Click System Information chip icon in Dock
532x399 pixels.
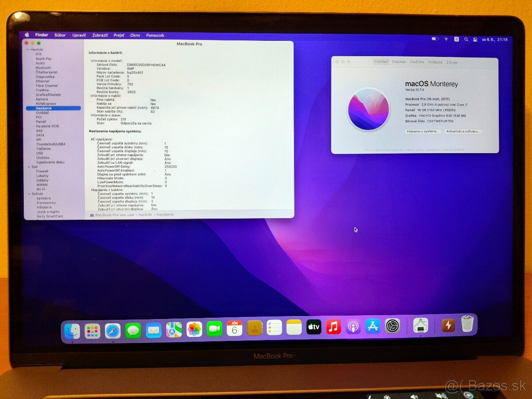click(x=420, y=325)
